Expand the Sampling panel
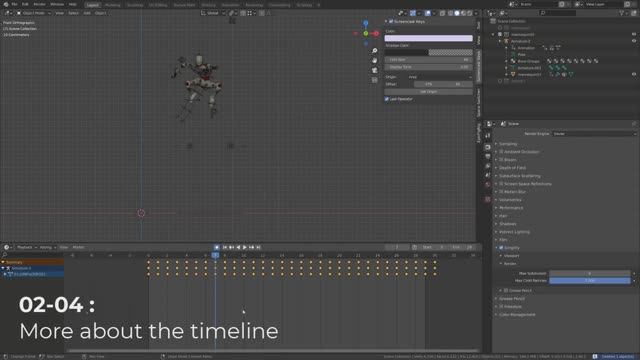 click(x=508, y=144)
